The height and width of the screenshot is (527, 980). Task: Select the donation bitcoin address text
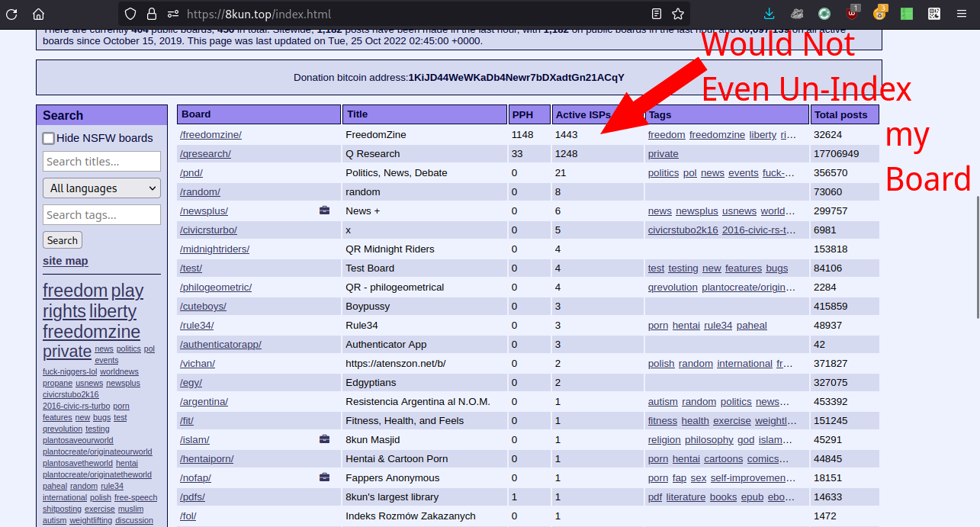point(516,78)
